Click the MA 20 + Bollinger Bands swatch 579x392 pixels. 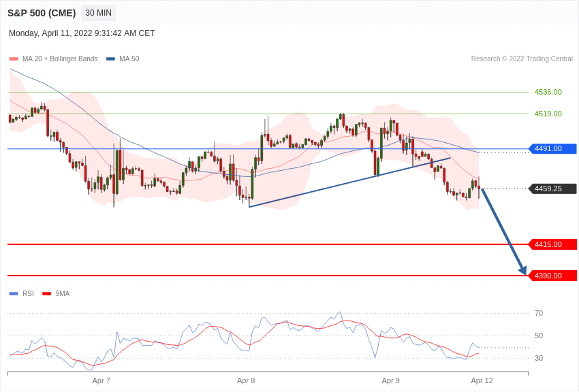14,59
